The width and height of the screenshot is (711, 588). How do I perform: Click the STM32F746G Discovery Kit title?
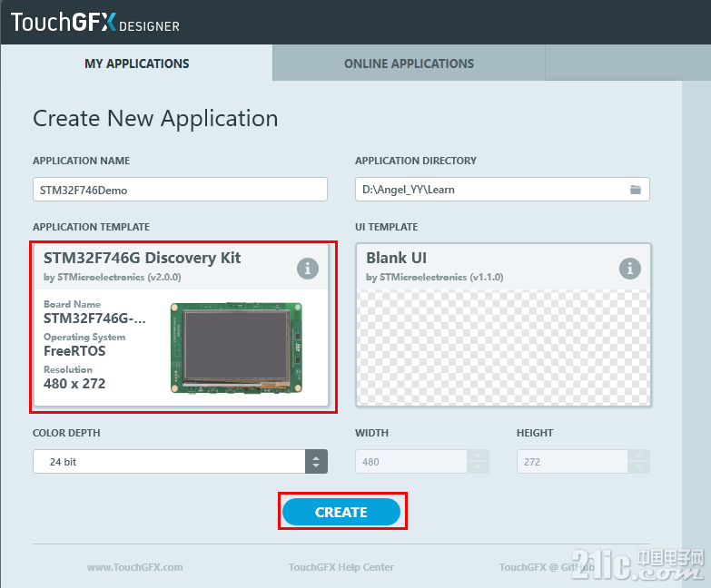(142, 258)
